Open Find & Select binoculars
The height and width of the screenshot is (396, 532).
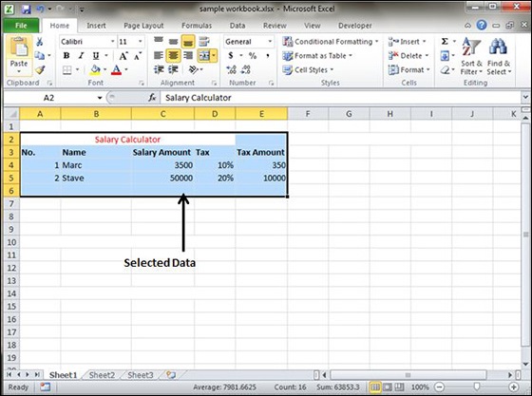(499, 56)
